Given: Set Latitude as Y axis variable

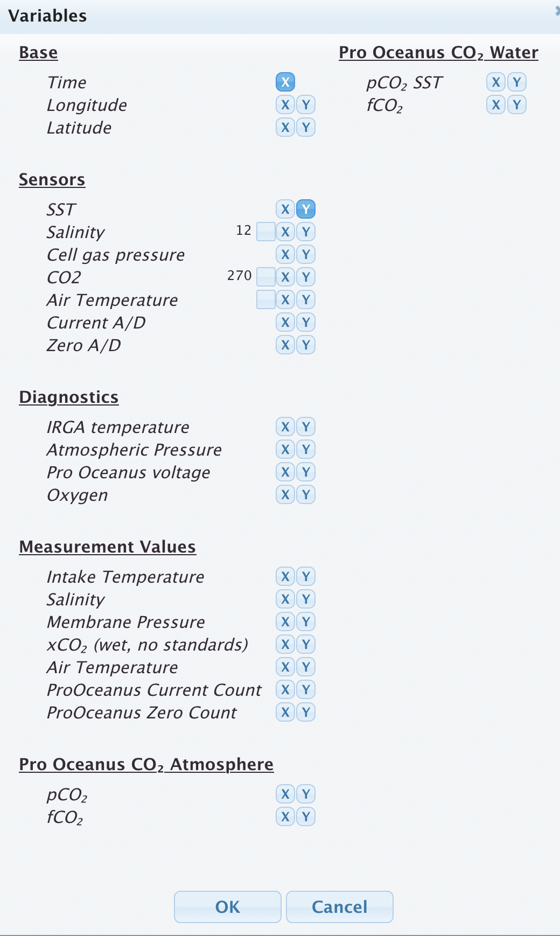Looking at the screenshot, I should point(305,128).
